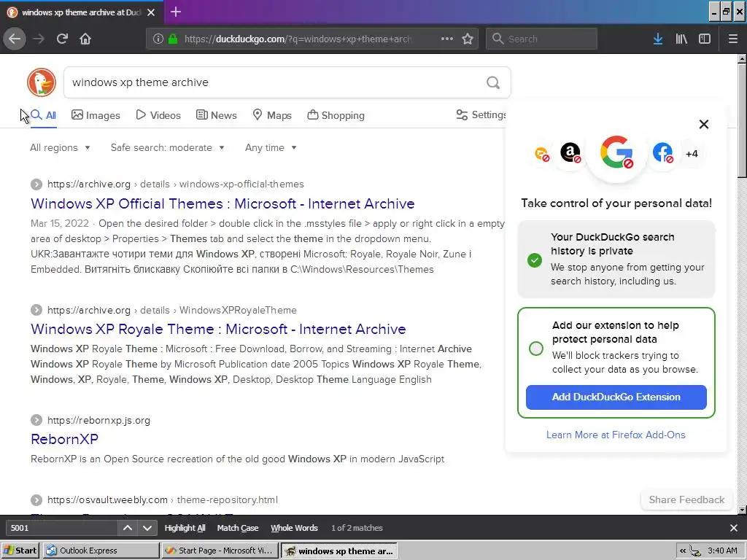Open the Any time filter dropdown

click(x=271, y=147)
